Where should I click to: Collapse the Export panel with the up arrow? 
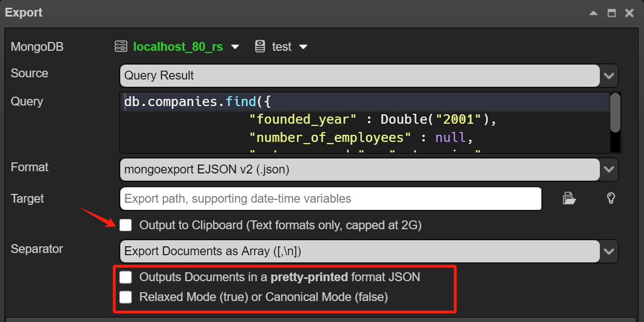coord(593,13)
